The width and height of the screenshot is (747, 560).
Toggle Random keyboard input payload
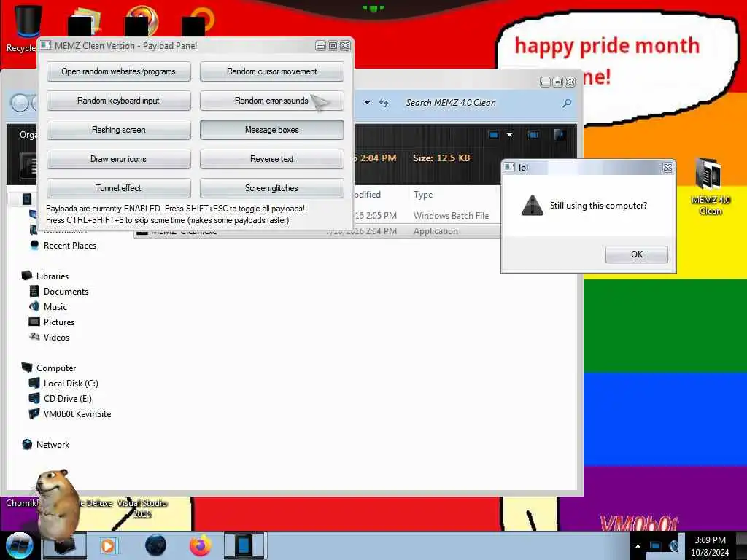[x=119, y=101]
